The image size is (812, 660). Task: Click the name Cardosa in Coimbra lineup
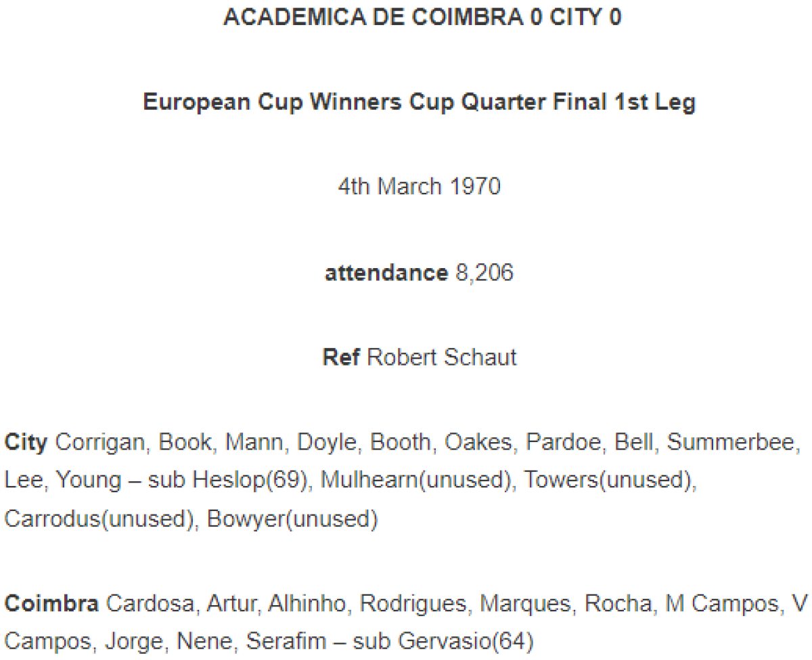tap(148, 603)
